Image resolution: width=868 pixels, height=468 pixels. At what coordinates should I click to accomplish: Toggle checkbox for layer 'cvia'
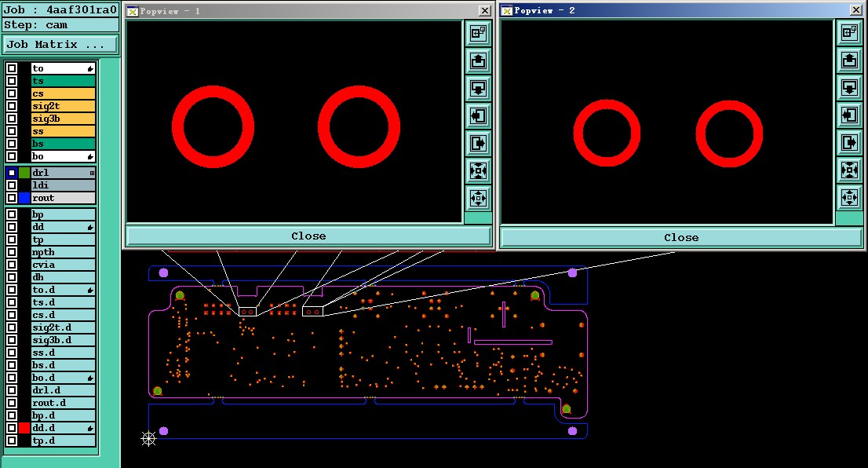tap(12, 265)
